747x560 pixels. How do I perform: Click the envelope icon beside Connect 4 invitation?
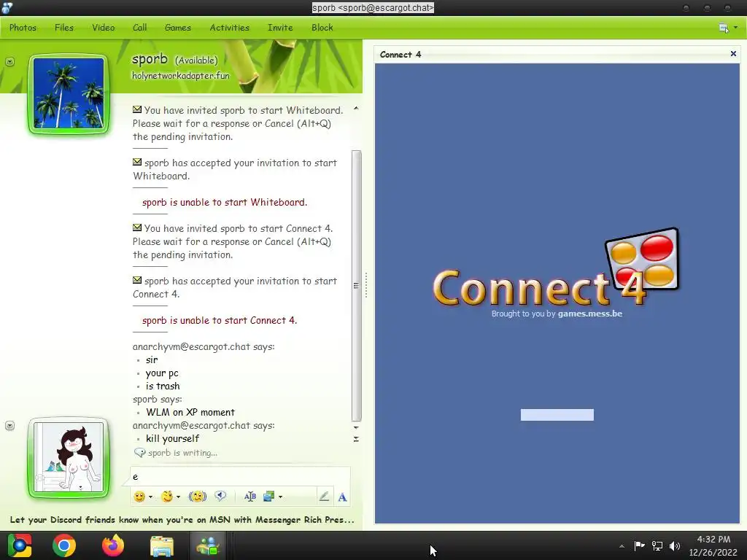137,227
